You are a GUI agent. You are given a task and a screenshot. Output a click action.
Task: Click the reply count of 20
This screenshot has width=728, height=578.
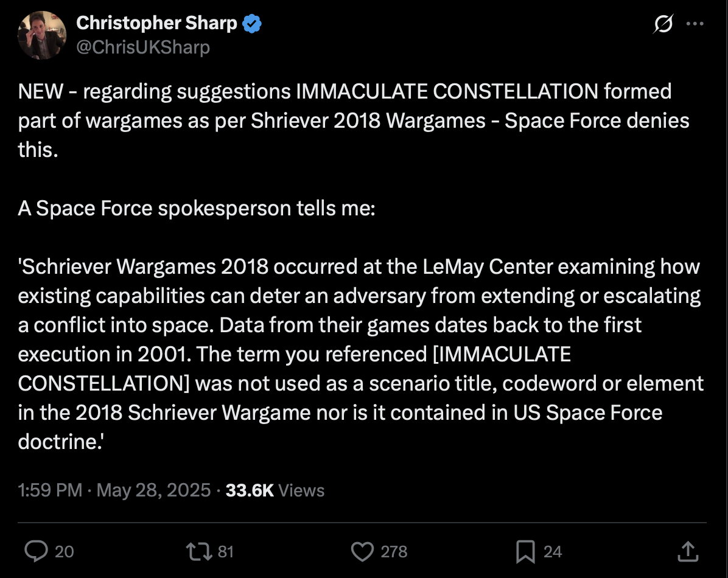pos(64,552)
